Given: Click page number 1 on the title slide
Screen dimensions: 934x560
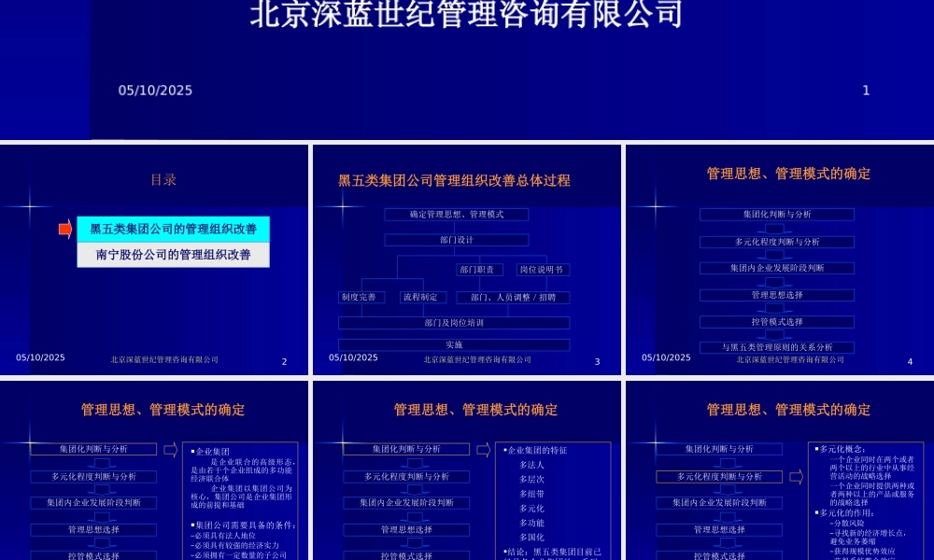Looking at the screenshot, I should pos(866,91).
